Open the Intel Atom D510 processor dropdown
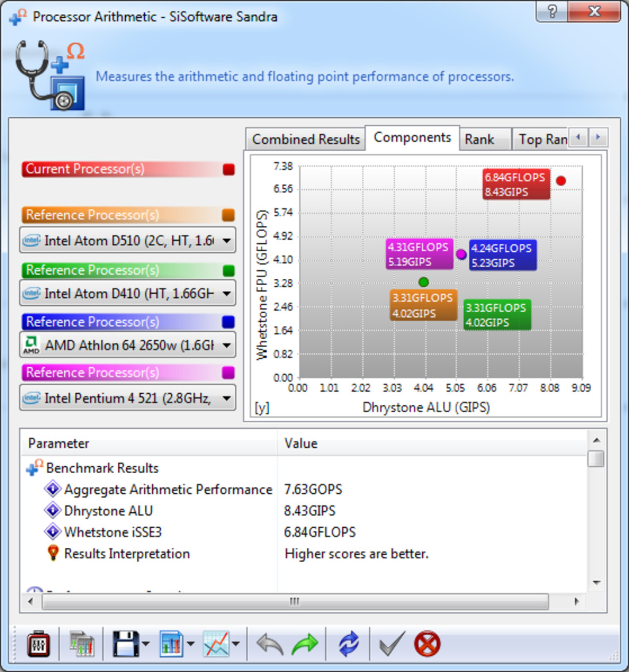The width and height of the screenshot is (629, 672). pyautogui.click(x=128, y=240)
